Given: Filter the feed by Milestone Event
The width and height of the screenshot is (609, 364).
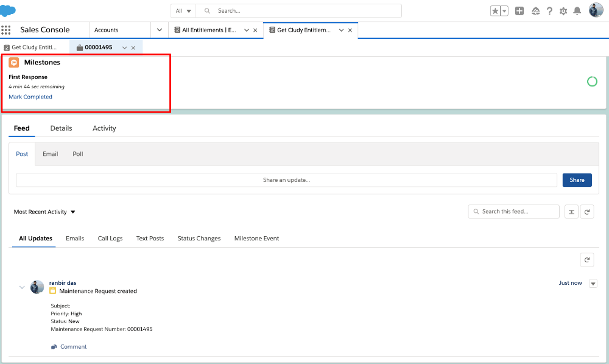Looking at the screenshot, I should (256, 238).
